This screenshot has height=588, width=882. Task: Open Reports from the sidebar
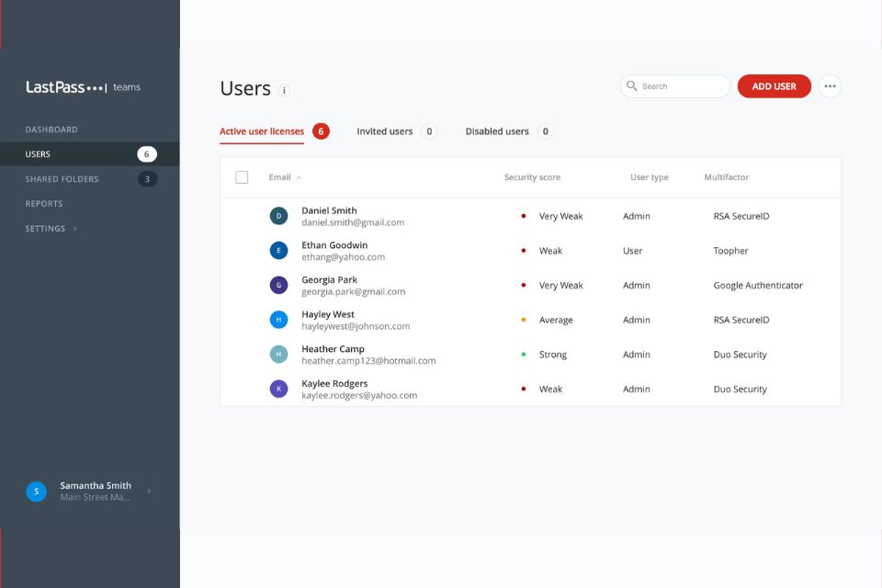pos(44,204)
